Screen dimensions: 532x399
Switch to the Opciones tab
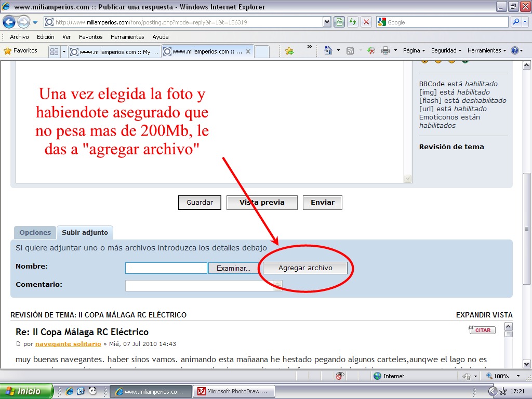click(x=35, y=233)
